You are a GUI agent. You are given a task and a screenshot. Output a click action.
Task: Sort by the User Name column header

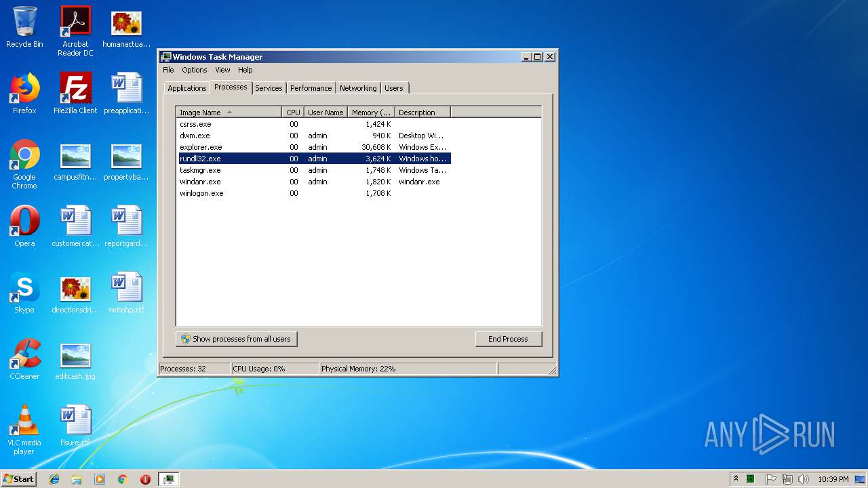pyautogui.click(x=325, y=113)
